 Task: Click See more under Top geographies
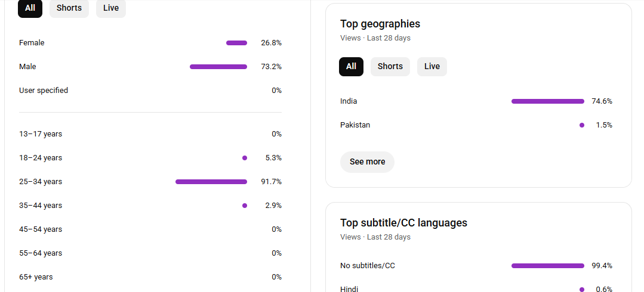point(367,162)
